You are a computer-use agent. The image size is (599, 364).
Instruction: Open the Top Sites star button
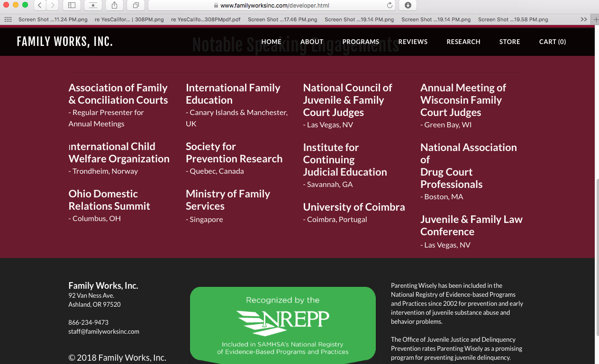(x=93, y=5)
